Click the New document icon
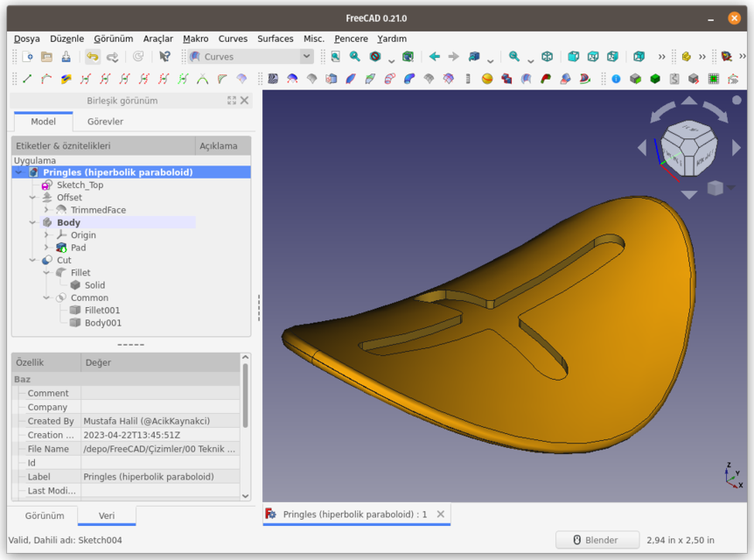The image size is (754, 560). pos(27,57)
